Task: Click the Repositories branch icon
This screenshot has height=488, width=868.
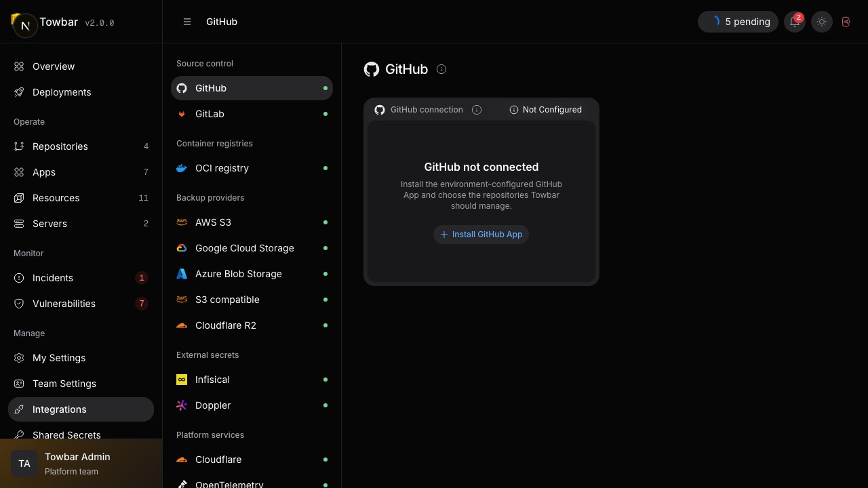Action: tap(19, 146)
